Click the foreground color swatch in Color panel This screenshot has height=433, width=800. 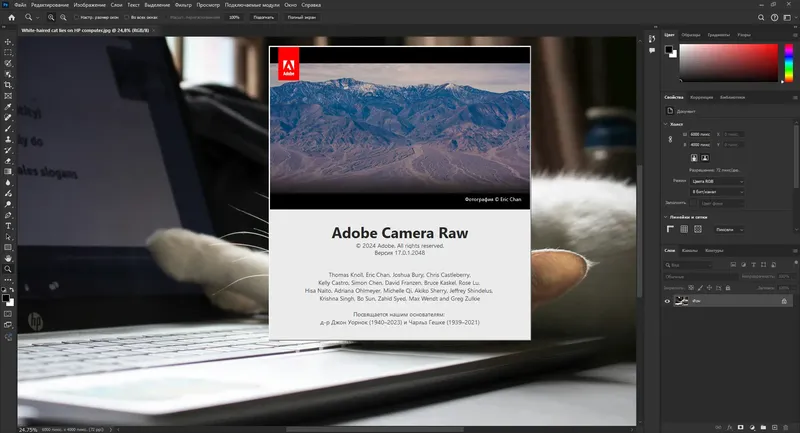pos(669,49)
